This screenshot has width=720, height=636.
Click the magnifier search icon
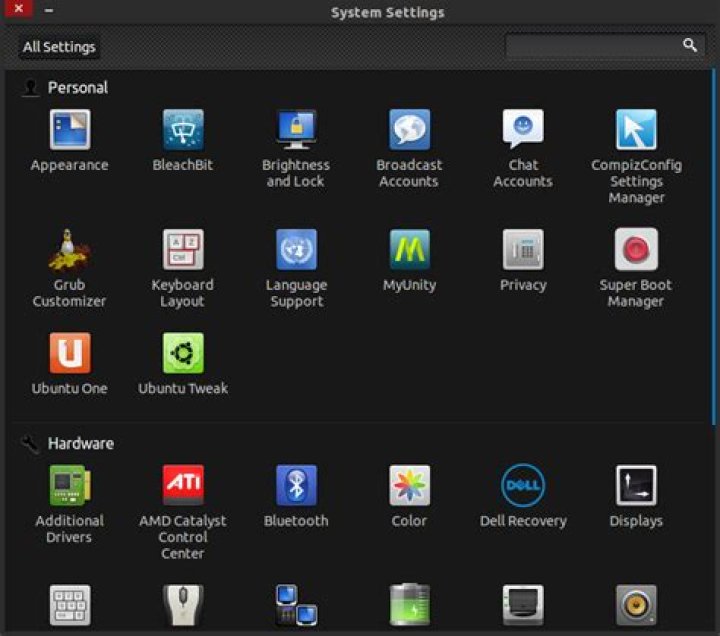(x=689, y=45)
